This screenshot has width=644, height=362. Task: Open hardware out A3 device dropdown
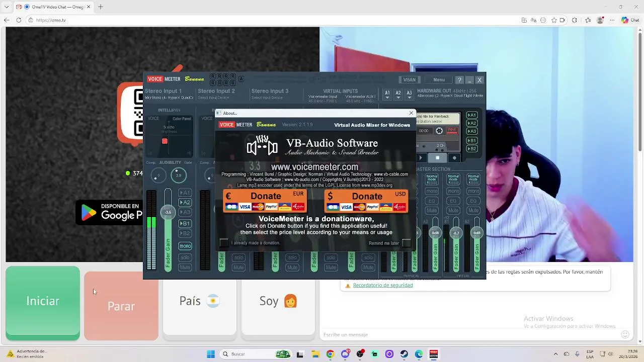409,95
